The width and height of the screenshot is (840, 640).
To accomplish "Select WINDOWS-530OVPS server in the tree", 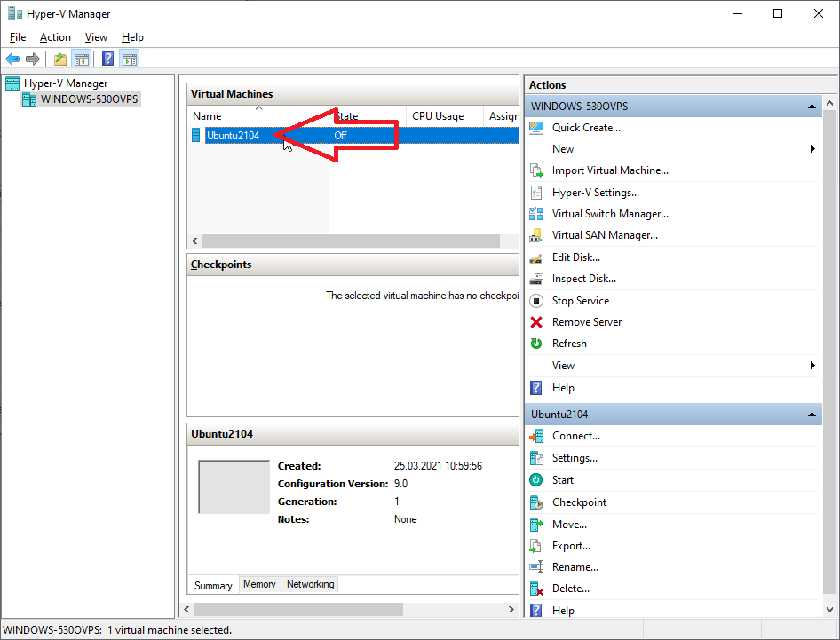I will tap(89, 99).
